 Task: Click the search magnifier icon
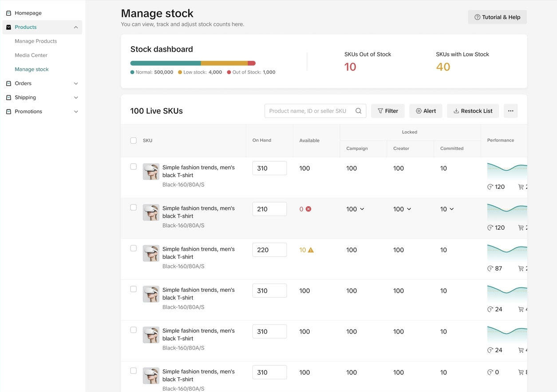pyautogui.click(x=358, y=111)
